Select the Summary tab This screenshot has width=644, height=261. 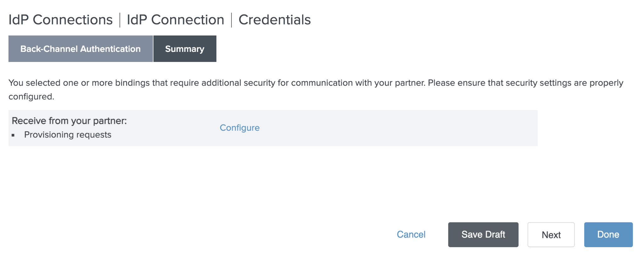pyautogui.click(x=185, y=49)
